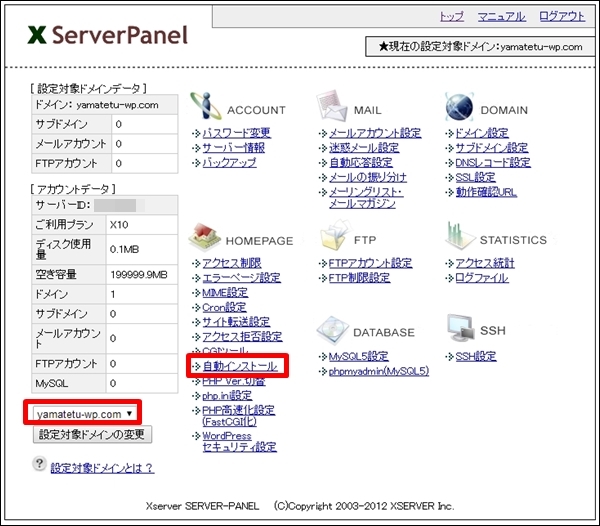The image size is (600, 526).
Task: Open ログファイル link
Action: point(482,278)
